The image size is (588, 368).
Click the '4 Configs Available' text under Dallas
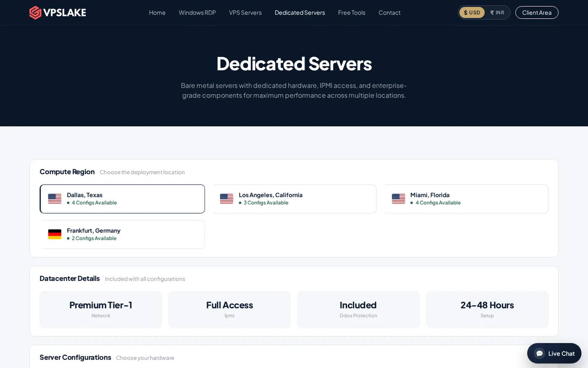[94, 203]
